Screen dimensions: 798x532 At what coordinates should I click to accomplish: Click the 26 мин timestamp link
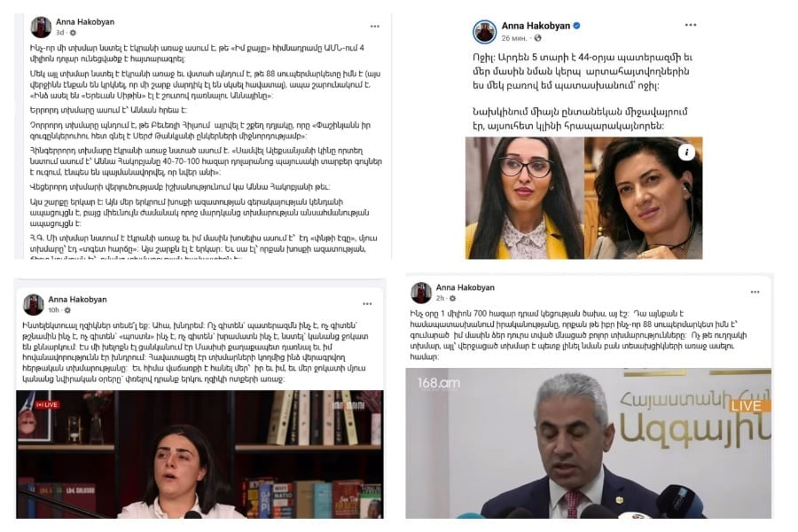[x=514, y=38]
